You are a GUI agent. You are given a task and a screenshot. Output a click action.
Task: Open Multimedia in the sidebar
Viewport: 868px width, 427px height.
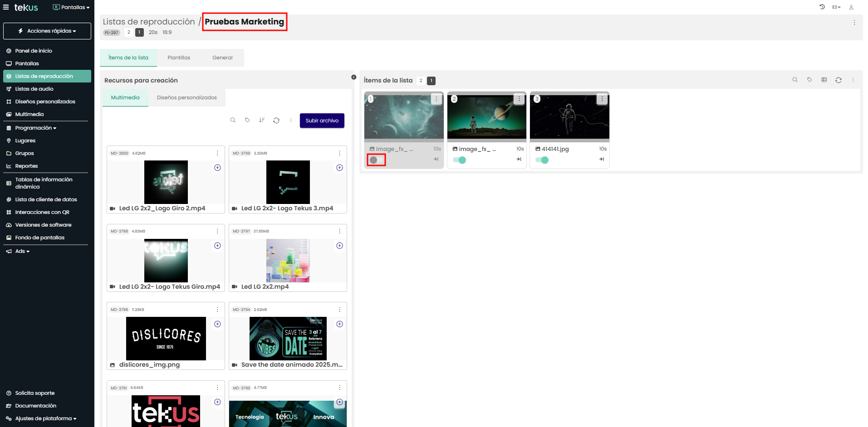click(x=29, y=114)
